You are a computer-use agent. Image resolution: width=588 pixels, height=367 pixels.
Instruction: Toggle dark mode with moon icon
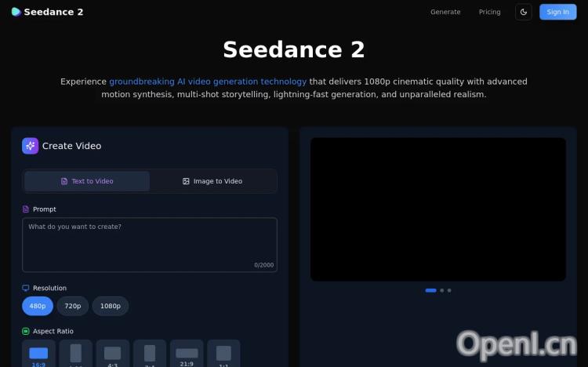pyautogui.click(x=524, y=12)
